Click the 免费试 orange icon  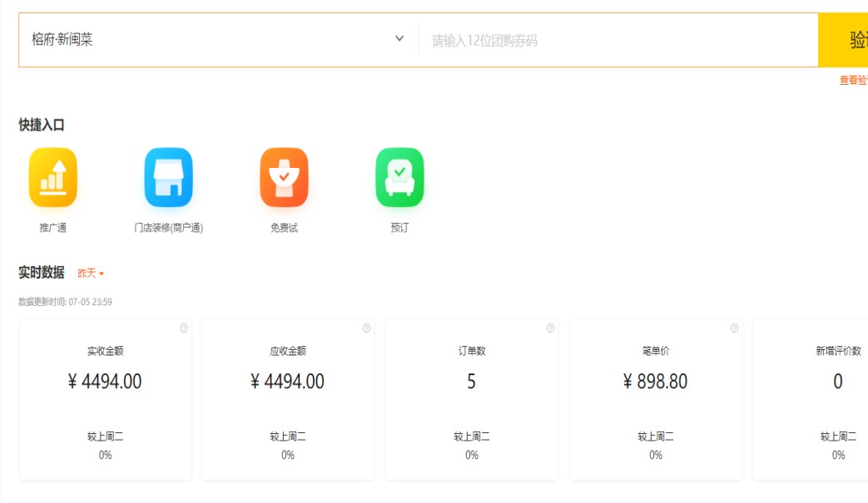click(x=284, y=177)
